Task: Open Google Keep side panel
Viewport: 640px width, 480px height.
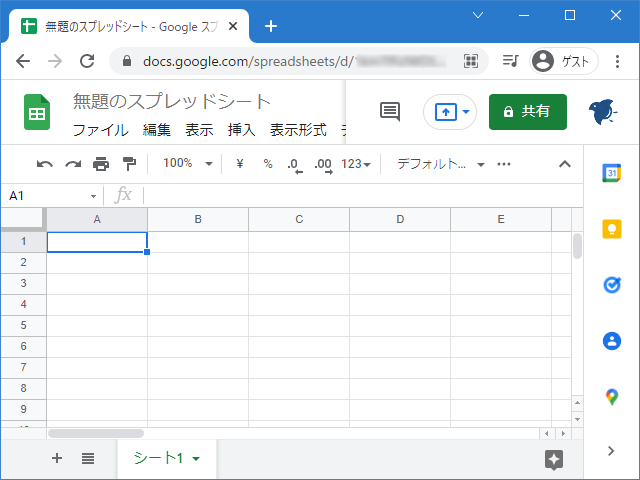Action: click(612, 229)
